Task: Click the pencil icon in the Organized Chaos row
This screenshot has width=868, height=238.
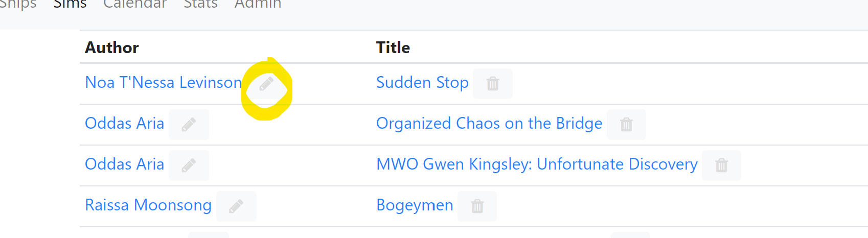Action: 189,124
